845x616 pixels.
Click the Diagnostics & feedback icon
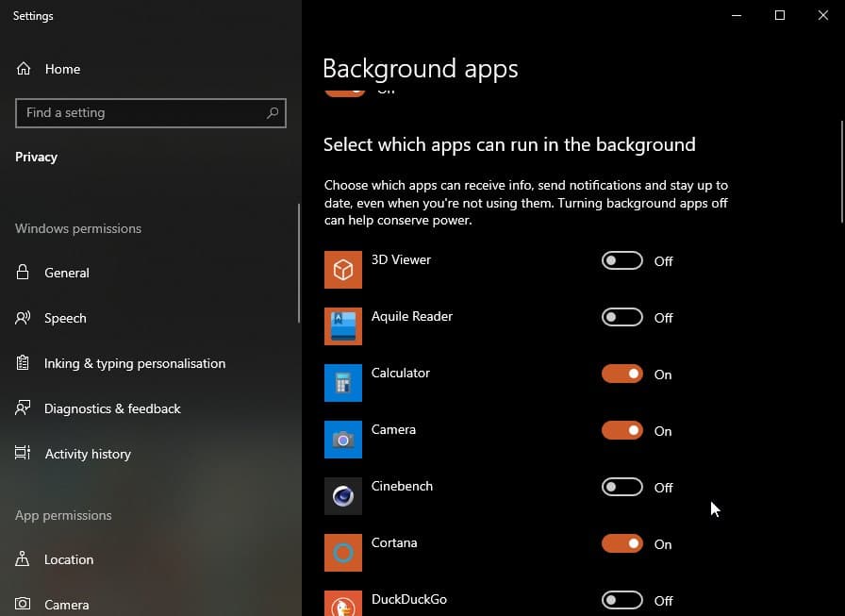(23, 408)
